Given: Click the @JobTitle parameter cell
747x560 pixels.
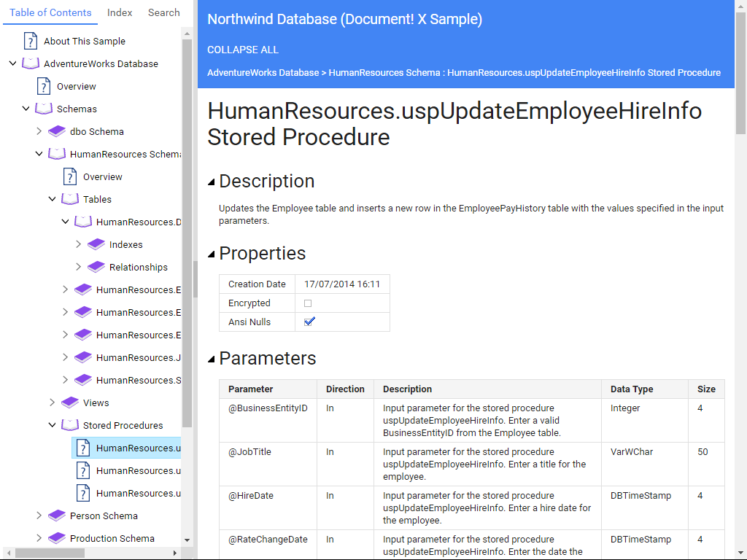Looking at the screenshot, I should (x=268, y=464).
